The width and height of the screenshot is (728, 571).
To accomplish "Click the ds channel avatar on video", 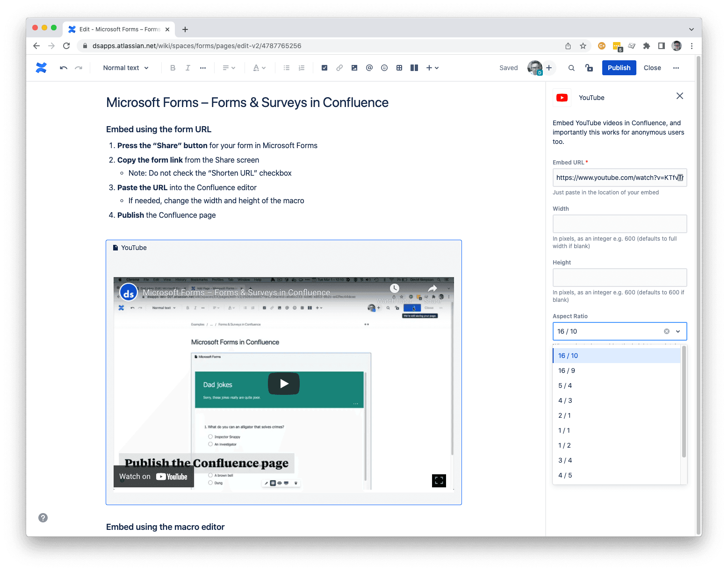I will [x=129, y=293].
